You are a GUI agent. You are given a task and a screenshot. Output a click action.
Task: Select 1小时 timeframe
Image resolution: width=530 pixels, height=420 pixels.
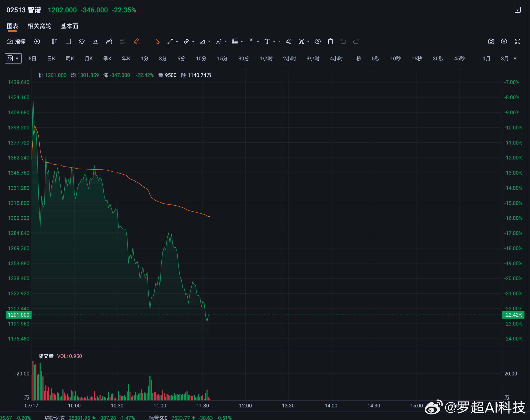(x=266, y=59)
